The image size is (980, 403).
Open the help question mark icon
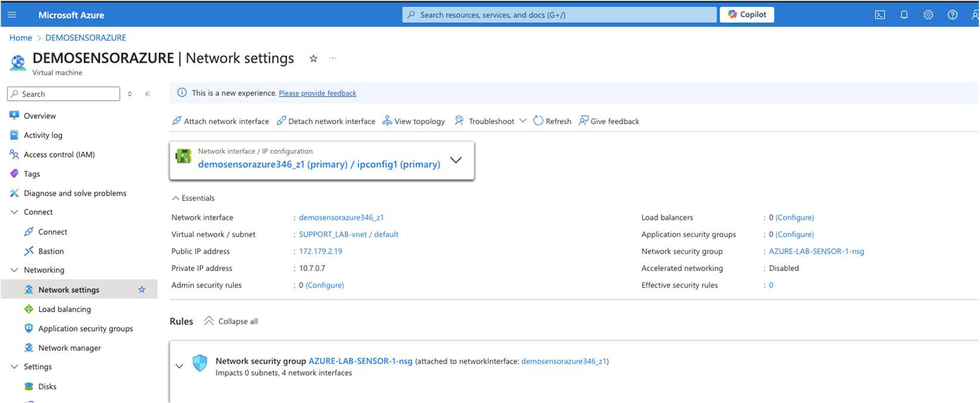pyautogui.click(x=953, y=15)
